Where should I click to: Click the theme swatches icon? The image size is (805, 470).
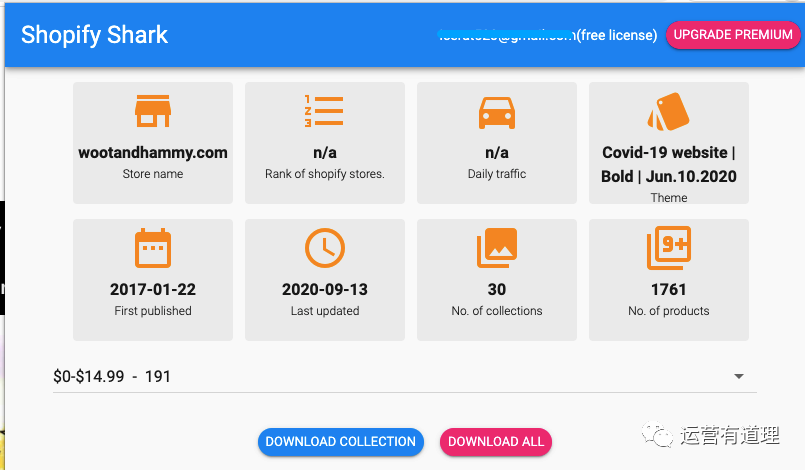pyautogui.click(x=668, y=112)
